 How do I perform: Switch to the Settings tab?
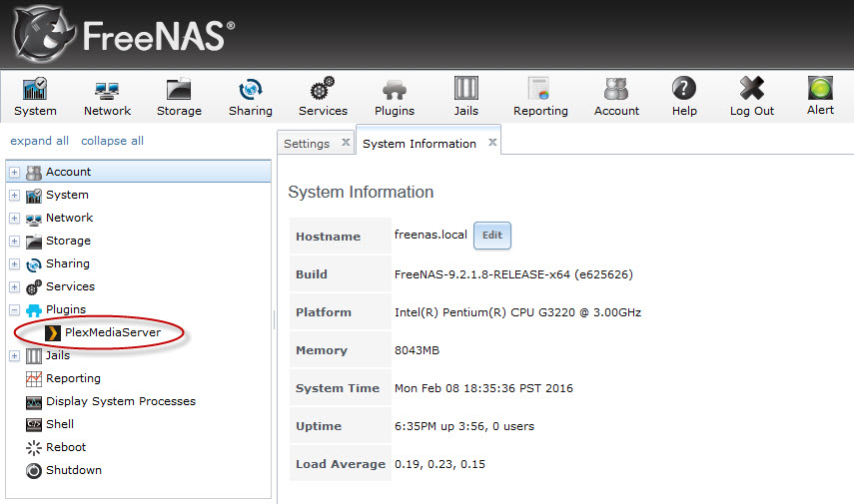click(307, 144)
